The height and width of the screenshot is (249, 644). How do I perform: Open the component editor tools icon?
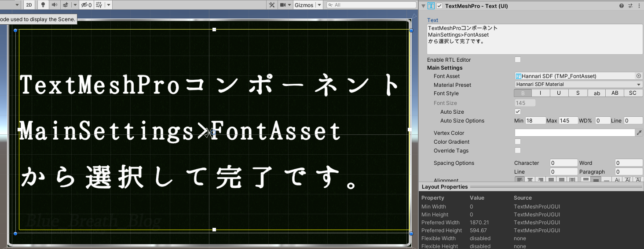272,5
